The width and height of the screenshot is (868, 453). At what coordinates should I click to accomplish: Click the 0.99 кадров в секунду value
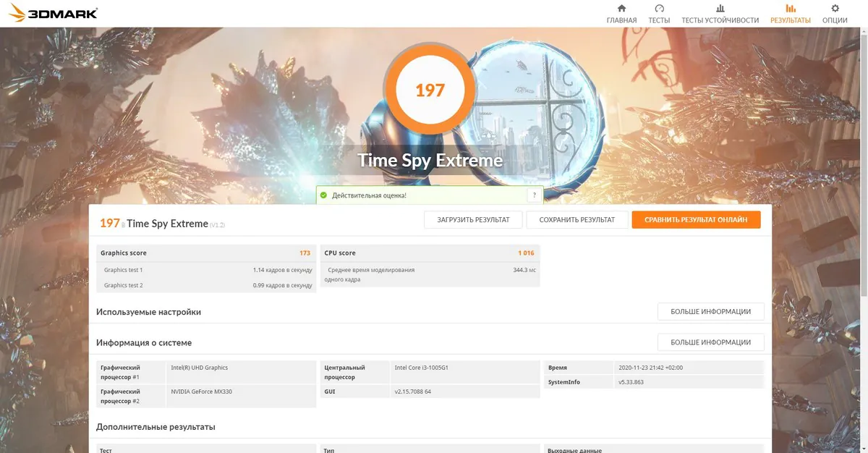[x=283, y=285]
